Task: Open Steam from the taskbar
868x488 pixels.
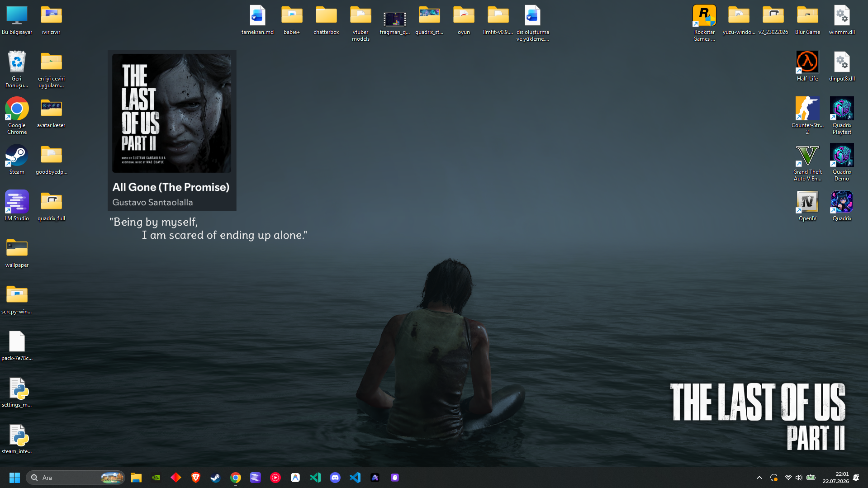Action: [x=216, y=478]
